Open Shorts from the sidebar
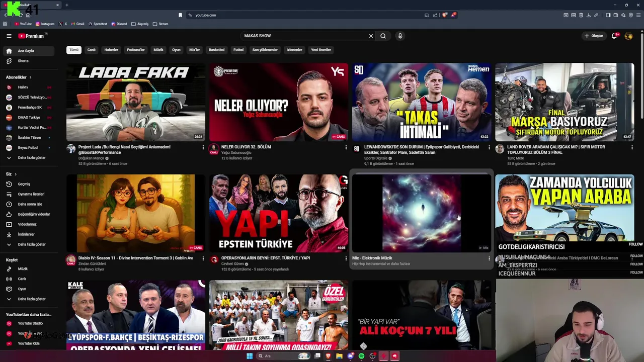The width and height of the screenshot is (644, 362). [30, 61]
